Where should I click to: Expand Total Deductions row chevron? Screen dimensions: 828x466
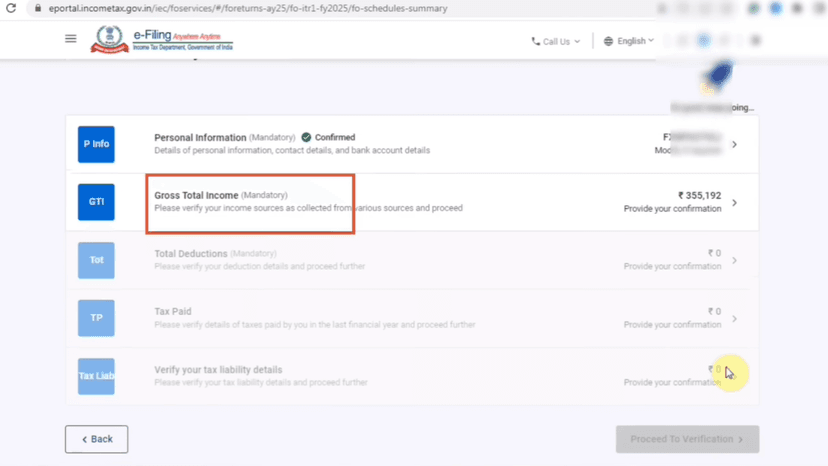[734, 261]
